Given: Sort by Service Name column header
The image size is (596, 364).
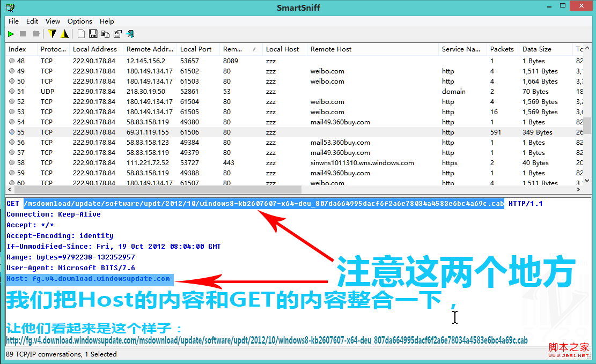Looking at the screenshot, I should (462, 49).
